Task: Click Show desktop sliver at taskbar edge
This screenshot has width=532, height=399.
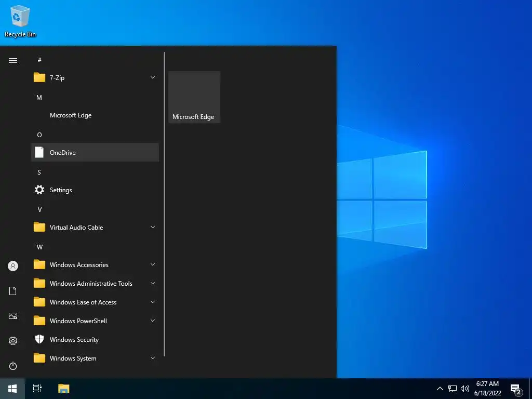Action: [x=530, y=389]
